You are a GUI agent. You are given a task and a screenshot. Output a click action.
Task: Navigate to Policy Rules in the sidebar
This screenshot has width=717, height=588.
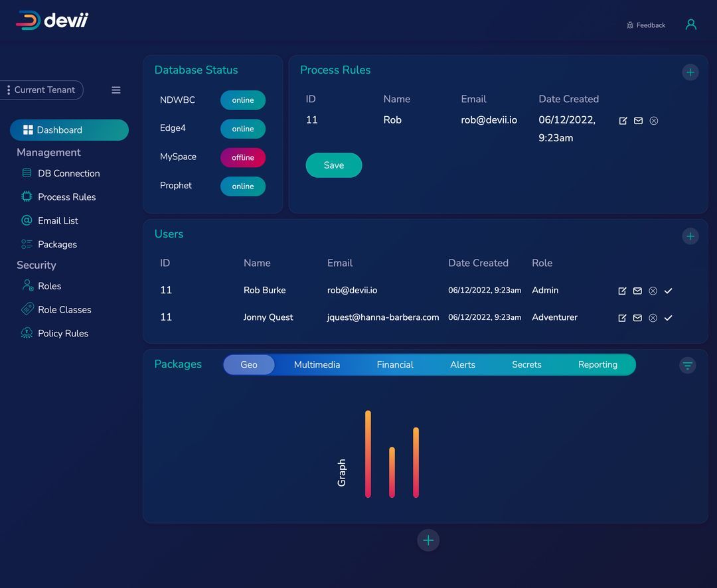point(63,333)
